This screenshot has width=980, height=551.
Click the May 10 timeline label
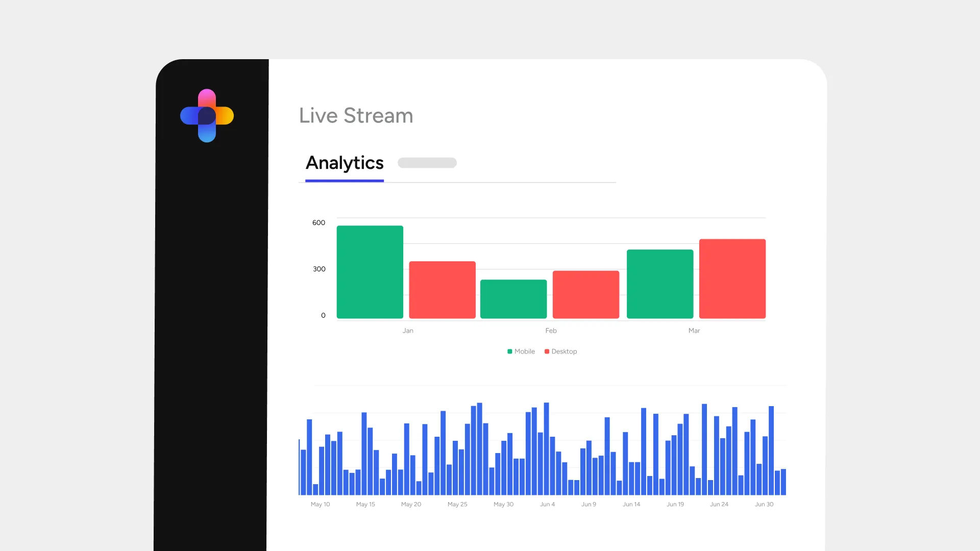point(320,504)
